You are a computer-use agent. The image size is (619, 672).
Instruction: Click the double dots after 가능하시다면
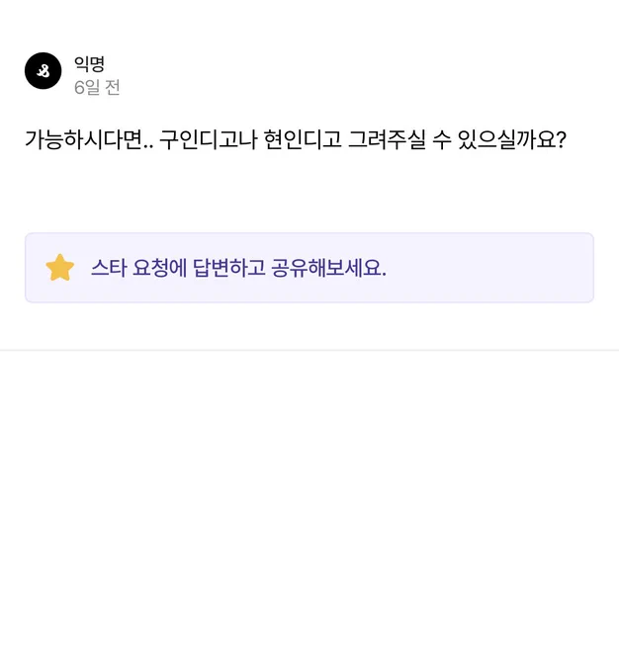tap(148, 146)
